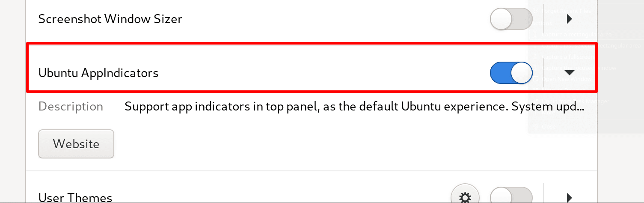
Task: Select Open New Window in faded menu
Action: 566,79
